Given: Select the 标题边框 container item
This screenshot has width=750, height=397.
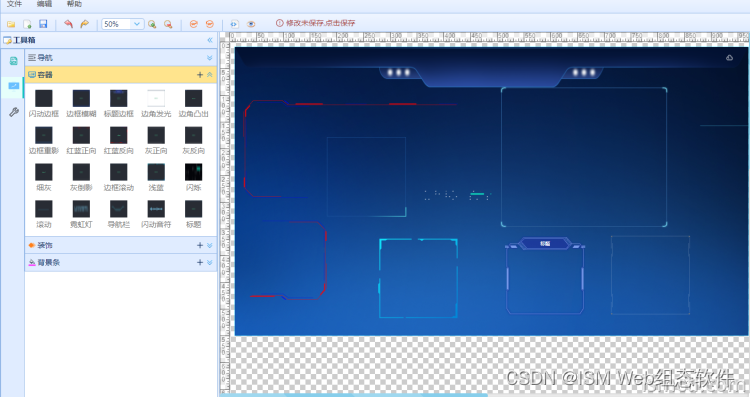Looking at the screenshot, I should (x=119, y=103).
